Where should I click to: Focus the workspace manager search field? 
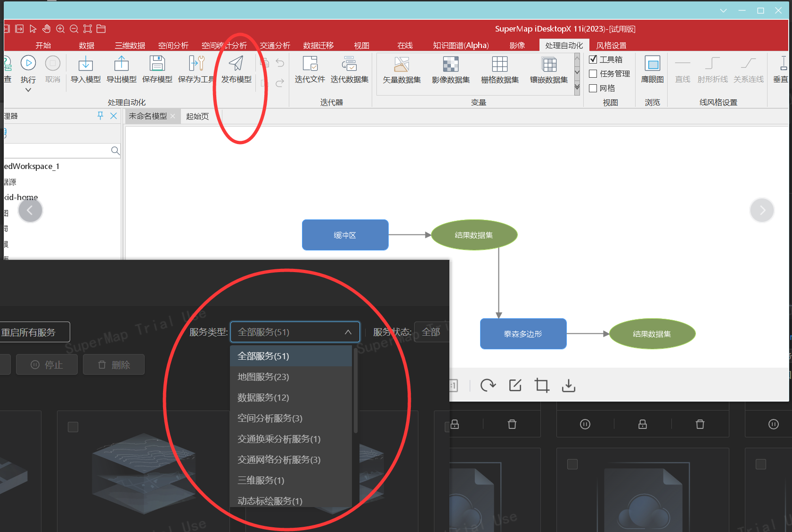point(57,151)
